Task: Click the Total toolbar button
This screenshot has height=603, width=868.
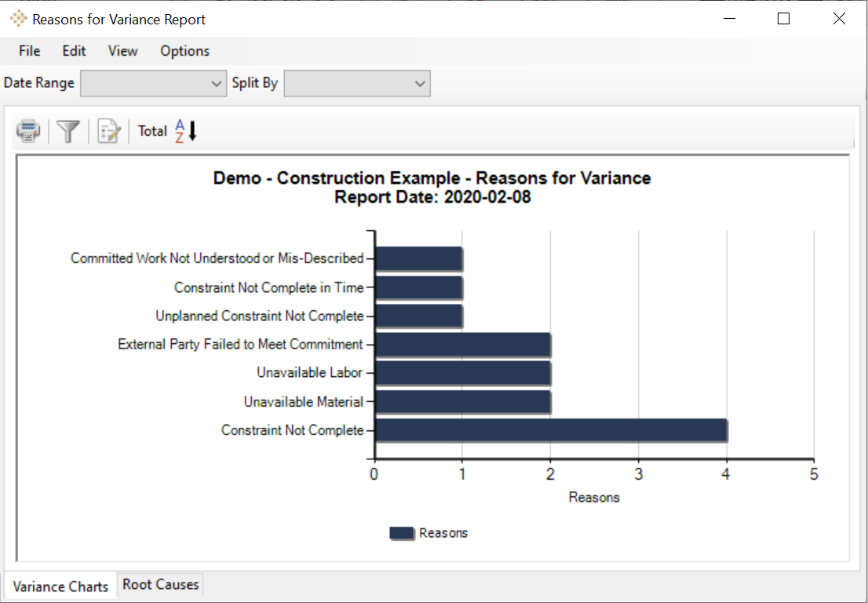Action: (x=152, y=130)
